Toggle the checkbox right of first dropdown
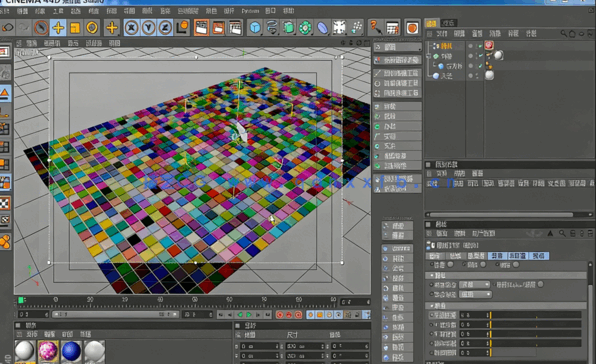 click(541, 284)
